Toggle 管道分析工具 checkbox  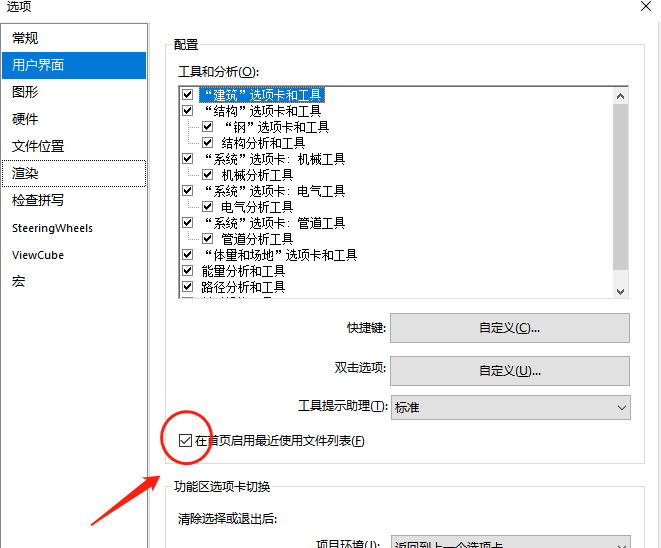207,239
